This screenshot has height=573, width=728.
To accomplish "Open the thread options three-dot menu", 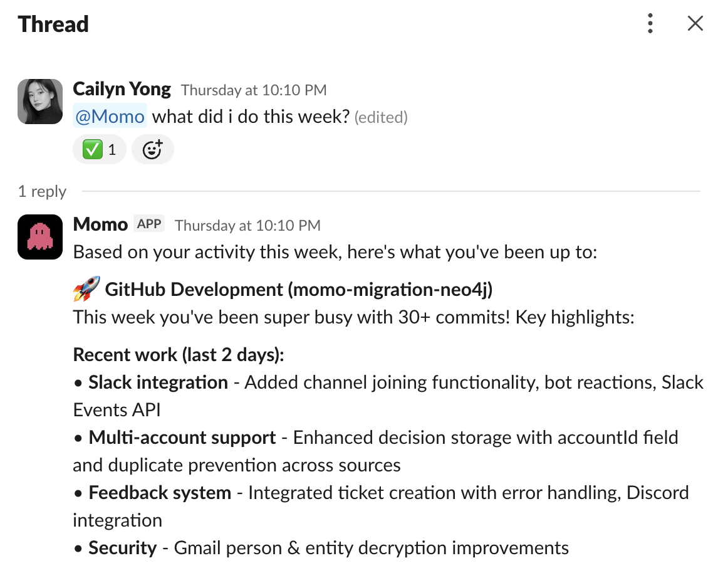I will 650,23.
